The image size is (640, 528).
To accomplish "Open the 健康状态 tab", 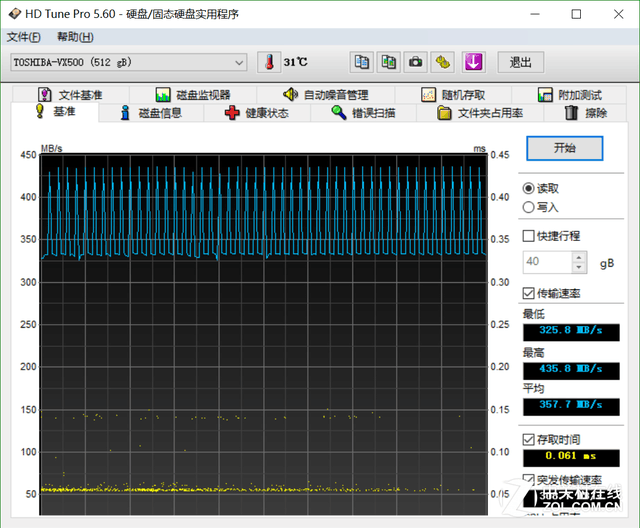I will (x=257, y=113).
